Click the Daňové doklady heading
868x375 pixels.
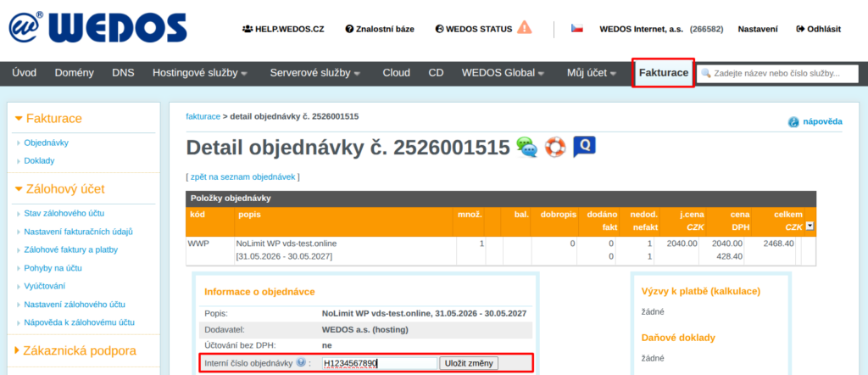click(679, 338)
